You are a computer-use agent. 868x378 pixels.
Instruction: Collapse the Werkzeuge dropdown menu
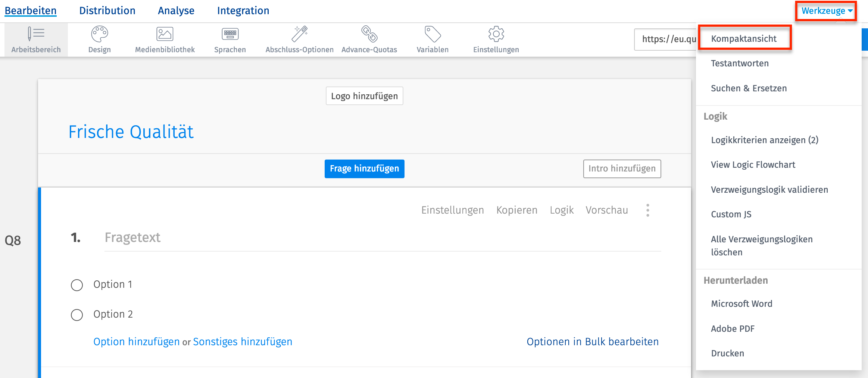(826, 11)
